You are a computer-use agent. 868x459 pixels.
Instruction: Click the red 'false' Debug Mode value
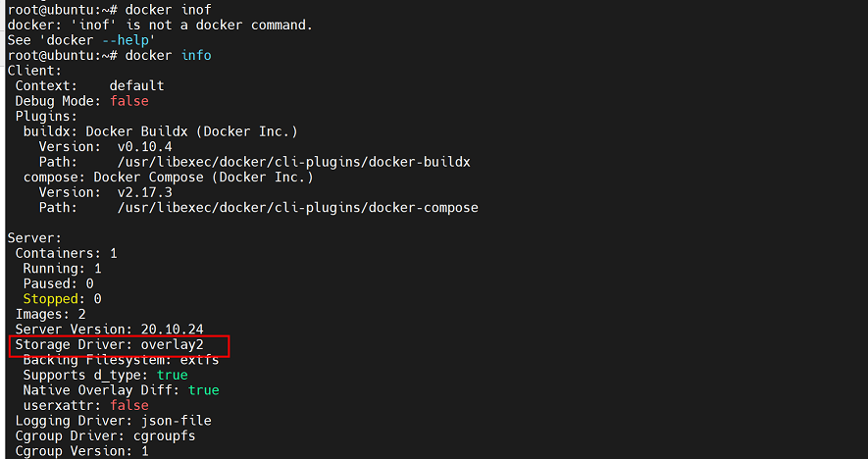click(128, 101)
